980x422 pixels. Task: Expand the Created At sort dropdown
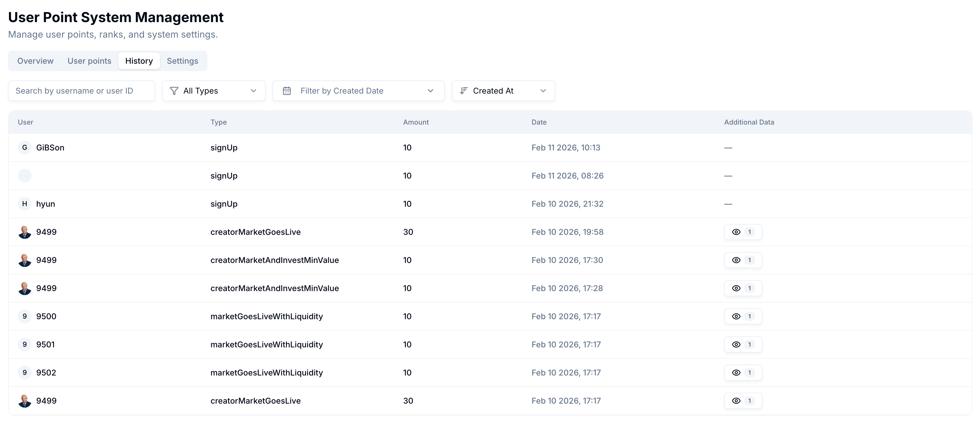[503, 91]
